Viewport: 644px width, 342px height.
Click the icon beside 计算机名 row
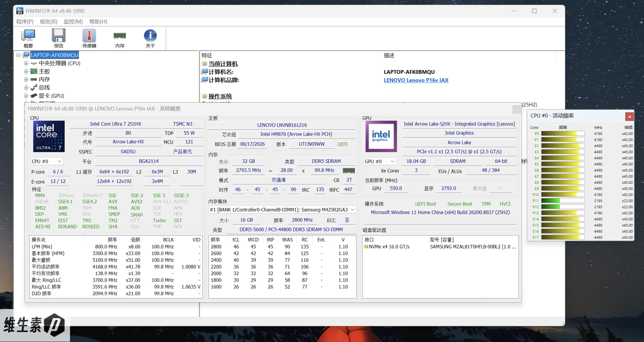pos(205,72)
